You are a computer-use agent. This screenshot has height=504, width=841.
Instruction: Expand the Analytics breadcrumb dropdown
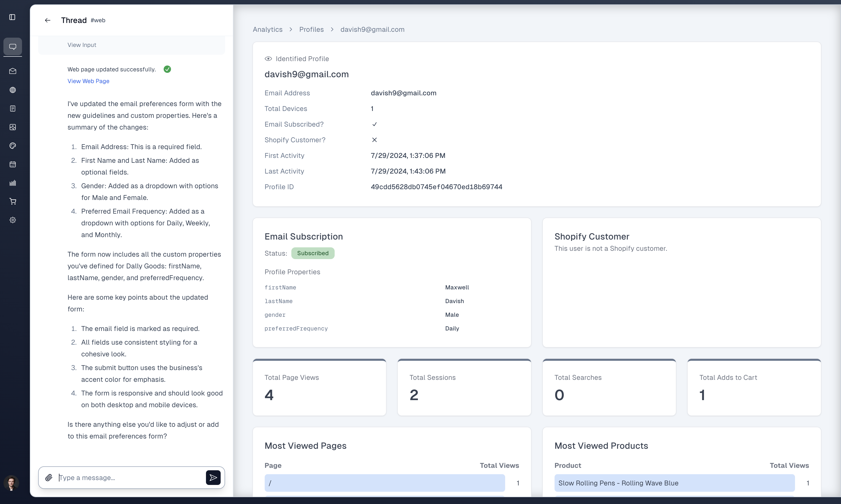[267, 29]
